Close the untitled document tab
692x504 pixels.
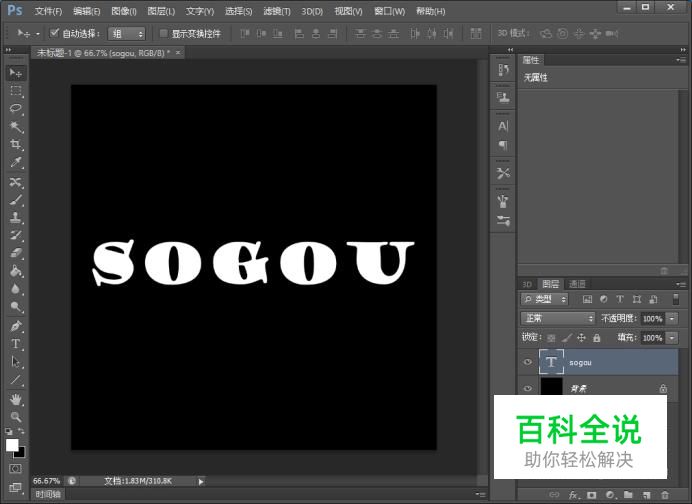178,53
